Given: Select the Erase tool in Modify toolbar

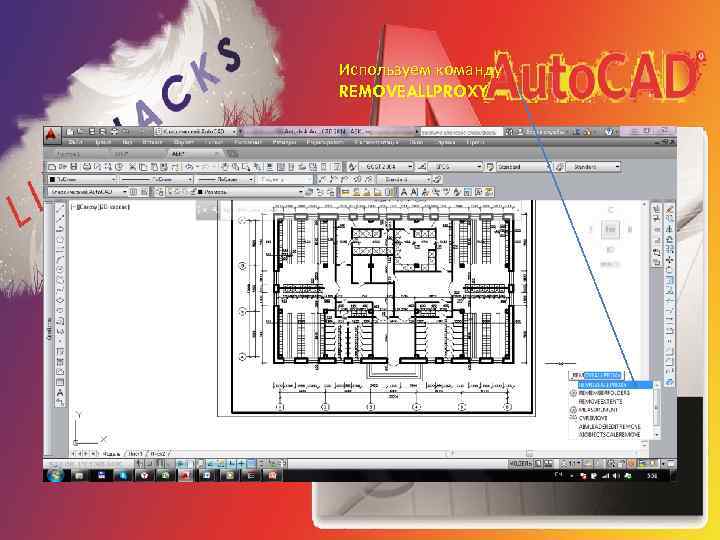Looking at the screenshot, I should tap(669, 209).
